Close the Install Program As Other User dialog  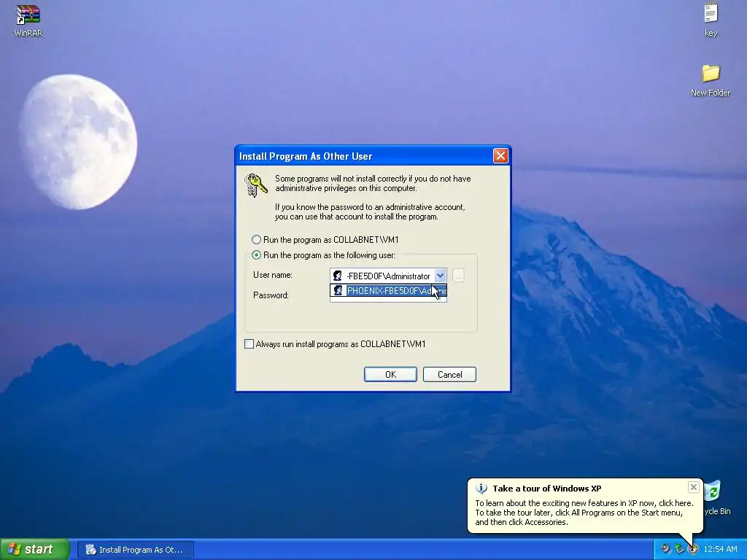[500, 156]
